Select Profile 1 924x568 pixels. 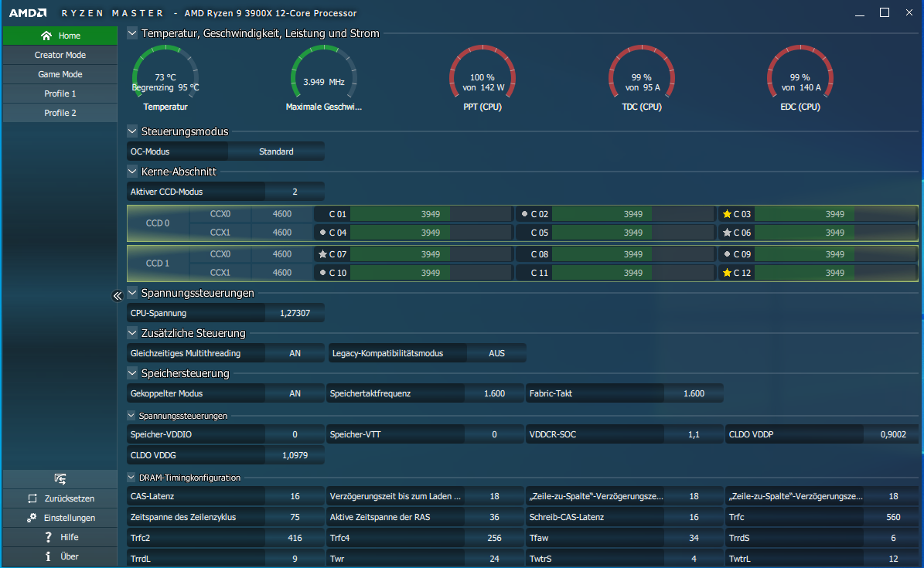click(60, 94)
